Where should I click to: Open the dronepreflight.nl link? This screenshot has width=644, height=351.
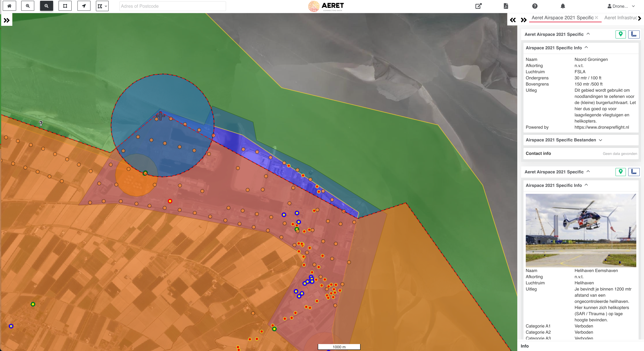point(601,127)
